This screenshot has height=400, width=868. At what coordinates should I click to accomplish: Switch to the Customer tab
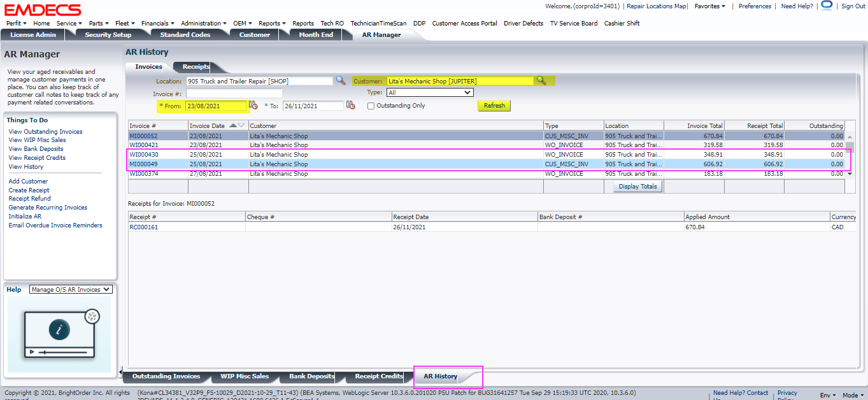coord(255,35)
